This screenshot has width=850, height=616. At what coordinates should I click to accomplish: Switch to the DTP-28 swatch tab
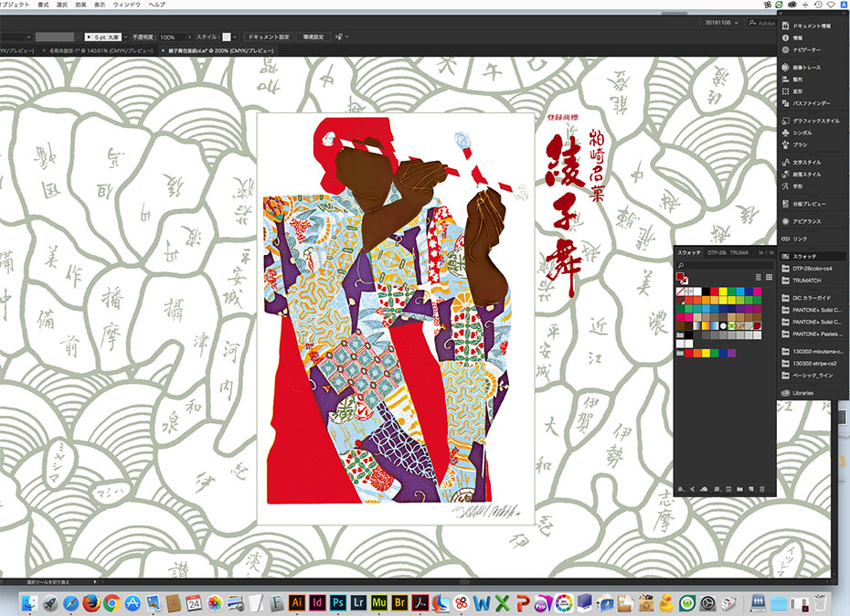(x=717, y=251)
